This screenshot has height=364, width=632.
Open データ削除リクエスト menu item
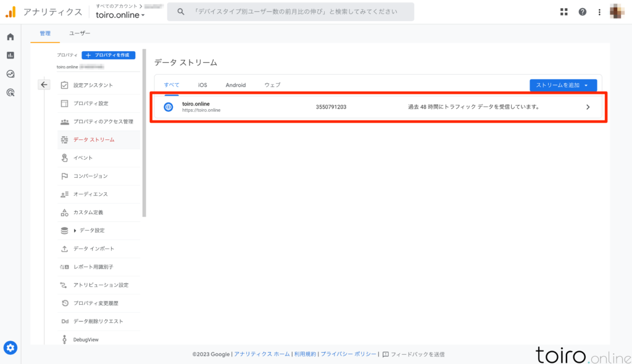coord(99,321)
